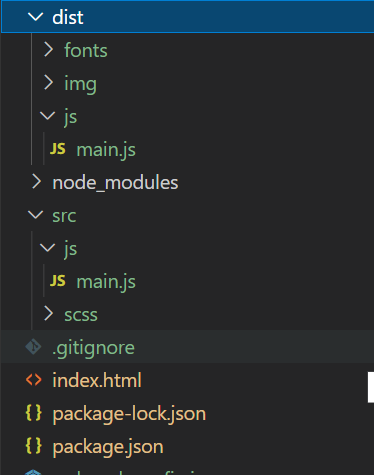374x475 pixels.
Task: Open the index.html file
Action: [x=97, y=380]
